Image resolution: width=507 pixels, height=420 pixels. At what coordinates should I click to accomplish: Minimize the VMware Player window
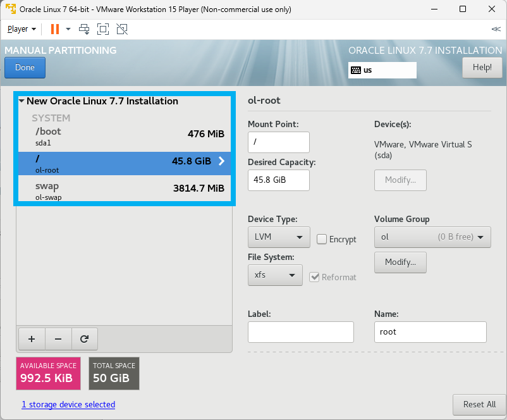(x=434, y=9)
